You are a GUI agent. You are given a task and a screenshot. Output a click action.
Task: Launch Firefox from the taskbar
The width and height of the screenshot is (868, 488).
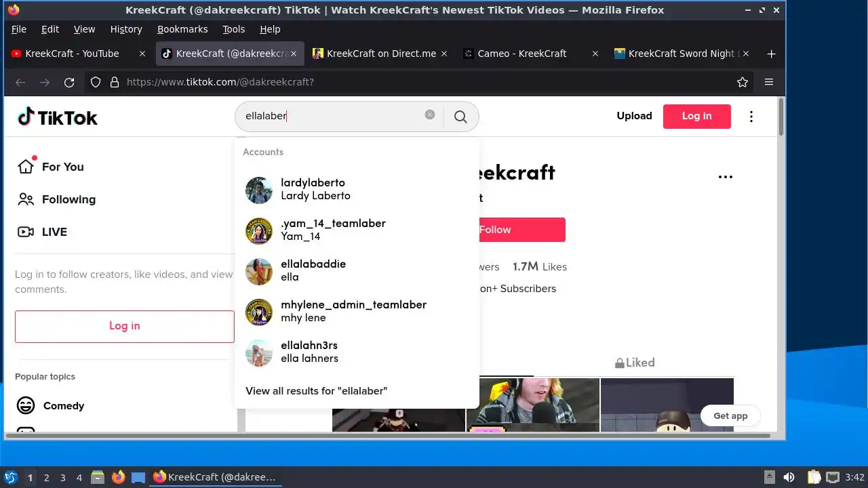(119, 477)
